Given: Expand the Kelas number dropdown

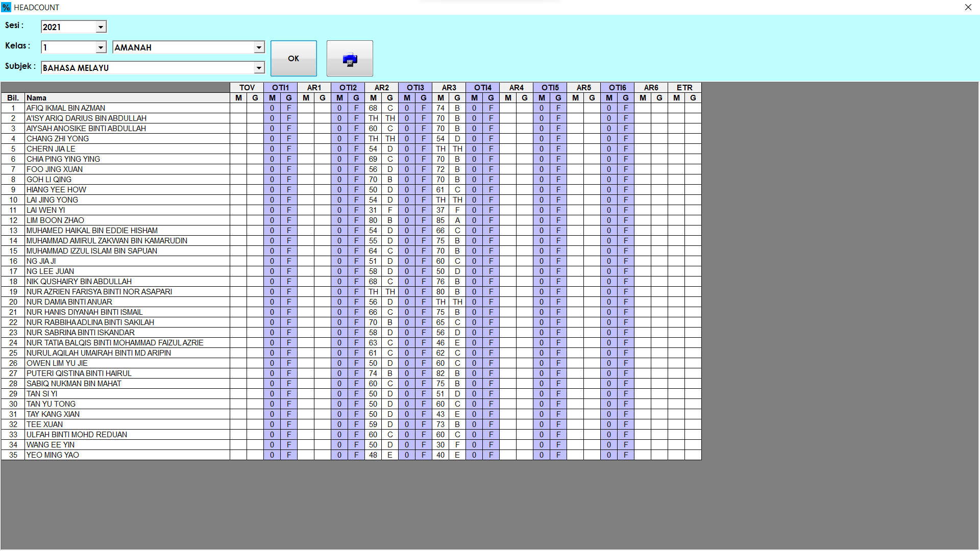Looking at the screenshot, I should [101, 47].
